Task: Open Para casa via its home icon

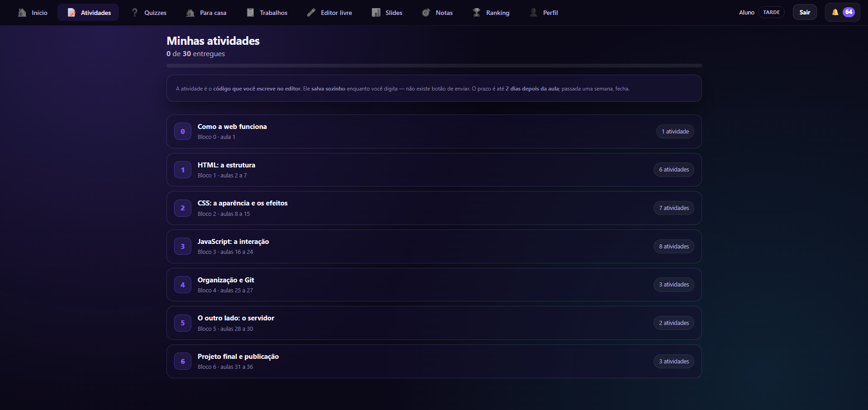Action: click(x=190, y=13)
